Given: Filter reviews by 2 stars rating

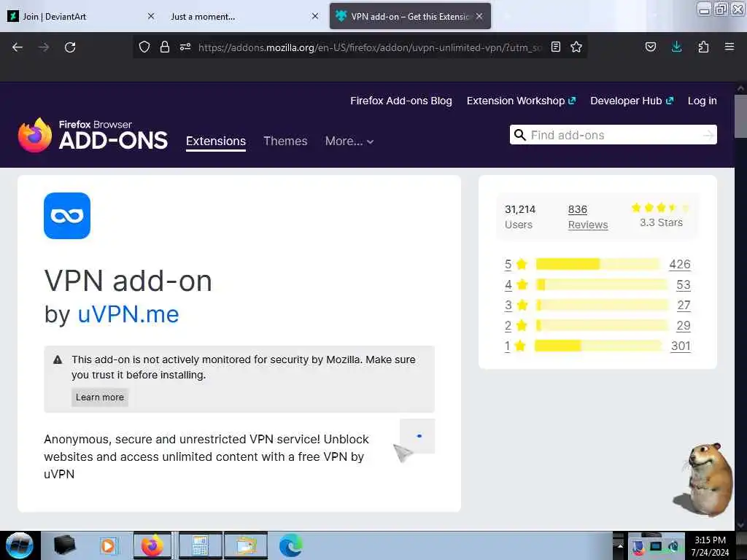Looking at the screenshot, I should pyautogui.click(x=516, y=325).
